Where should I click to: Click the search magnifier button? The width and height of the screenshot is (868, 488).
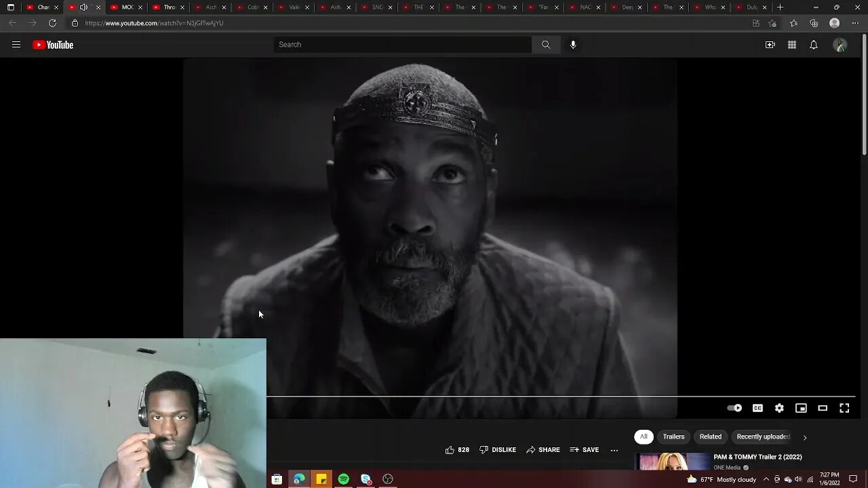(546, 45)
